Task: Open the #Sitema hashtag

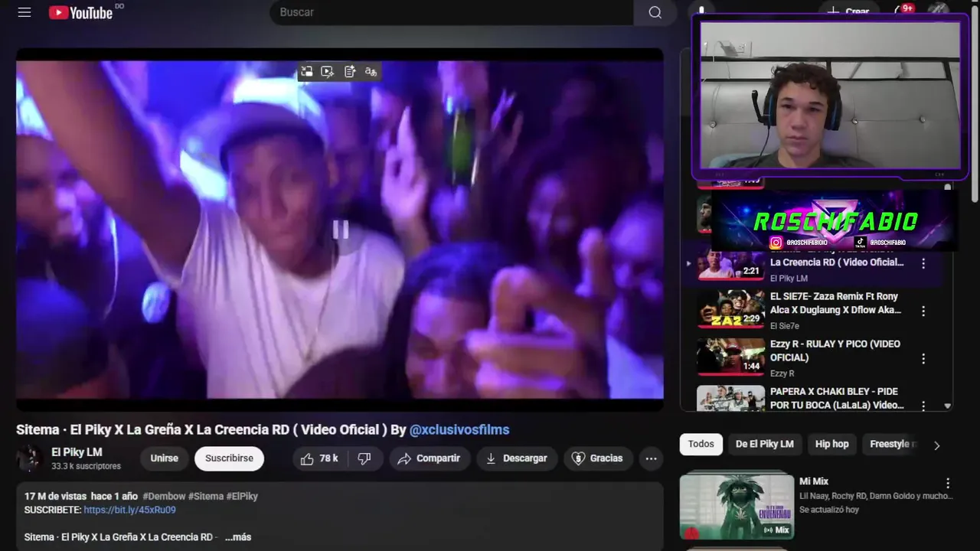Action: coord(205,496)
